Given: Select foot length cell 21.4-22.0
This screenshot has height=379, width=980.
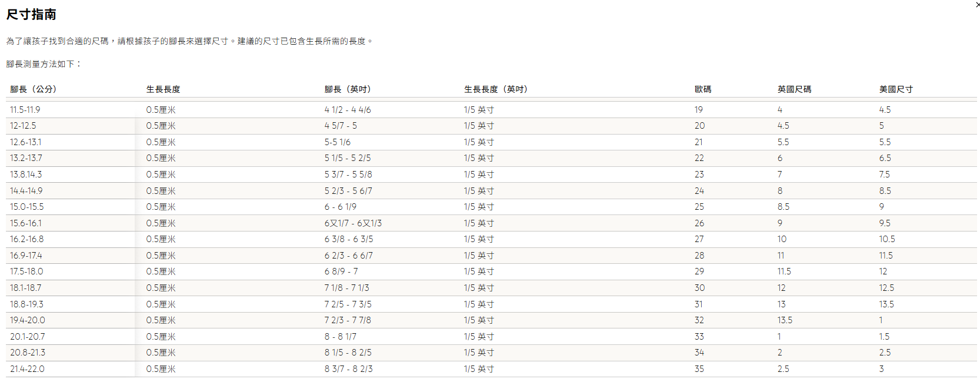Looking at the screenshot, I should [x=27, y=369].
